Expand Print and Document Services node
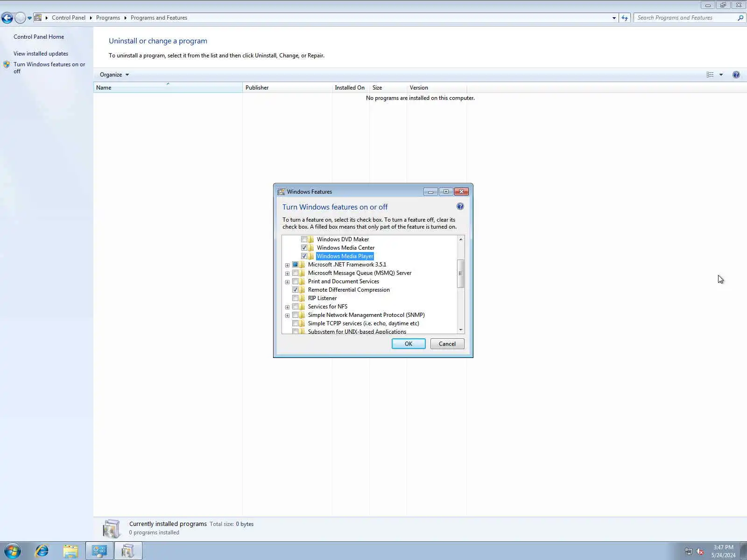The height and width of the screenshot is (560, 747). (x=287, y=282)
